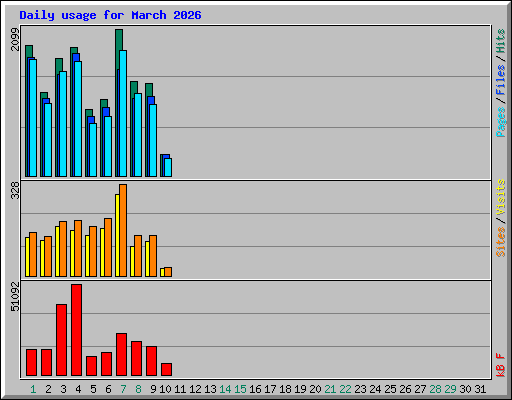Click the chart title "Daily usage for March 2026"
The height and width of the screenshot is (400, 512).
pyautogui.click(x=110, y=15)
